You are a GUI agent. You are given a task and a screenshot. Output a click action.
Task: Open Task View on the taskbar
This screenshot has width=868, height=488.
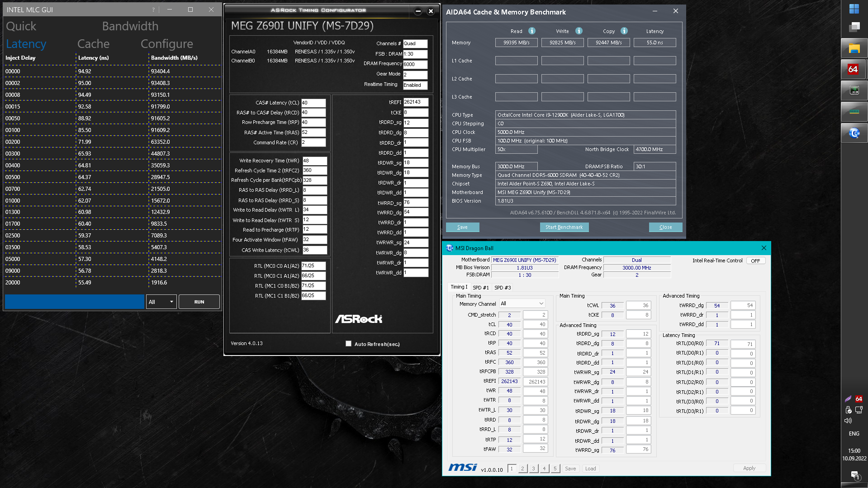(x=854, y=27)
